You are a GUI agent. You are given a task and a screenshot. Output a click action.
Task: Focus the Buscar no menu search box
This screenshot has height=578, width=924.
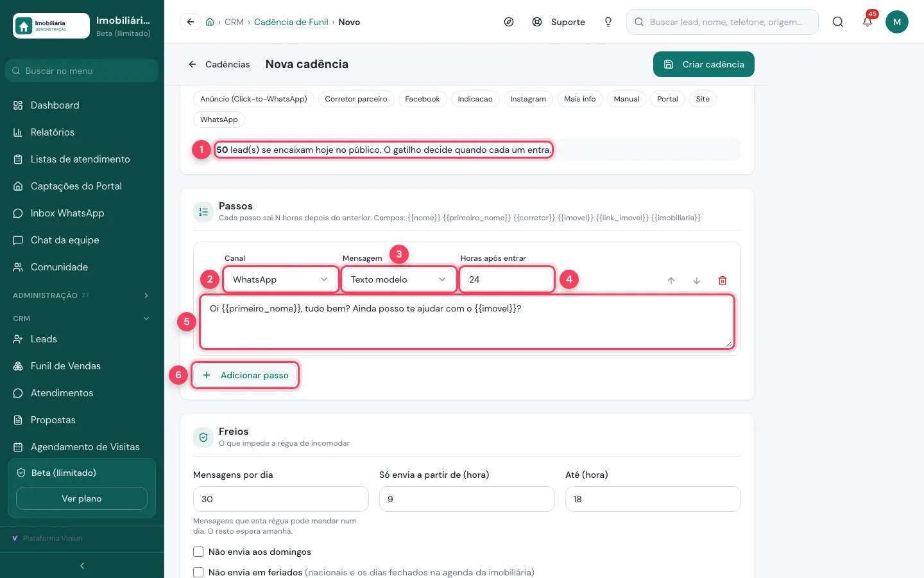coord(82,71)
